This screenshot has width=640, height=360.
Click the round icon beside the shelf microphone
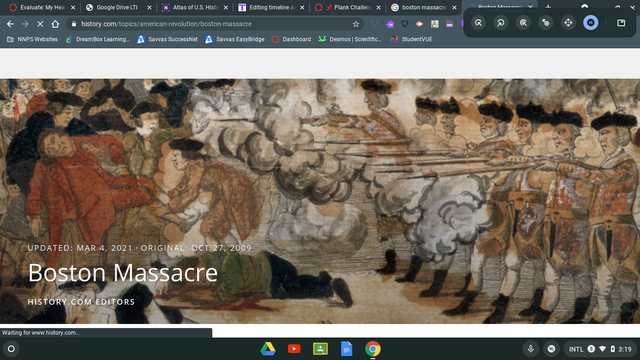pos(551,349)
